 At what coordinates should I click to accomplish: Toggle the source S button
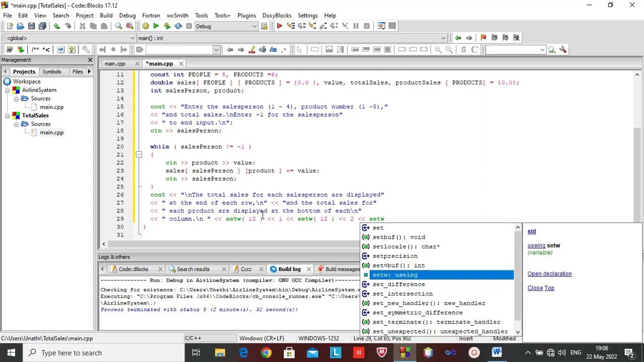[463, 49]
